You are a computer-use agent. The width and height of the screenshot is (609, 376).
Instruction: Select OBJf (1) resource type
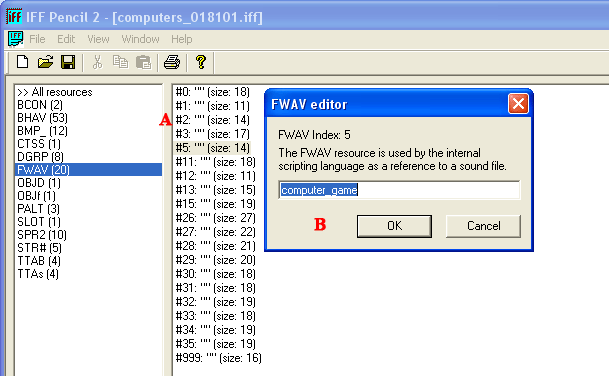(x=89, y=196)
